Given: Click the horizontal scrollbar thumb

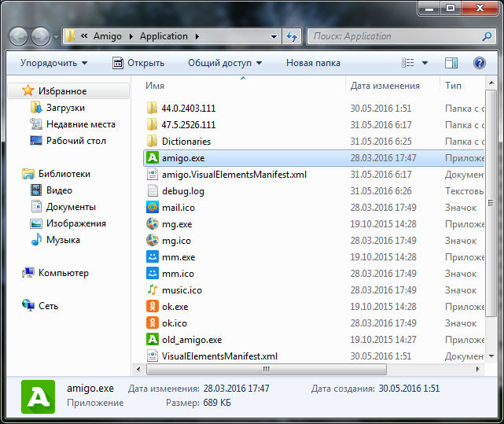Looking at the screenshot, I should click(266, 369).
